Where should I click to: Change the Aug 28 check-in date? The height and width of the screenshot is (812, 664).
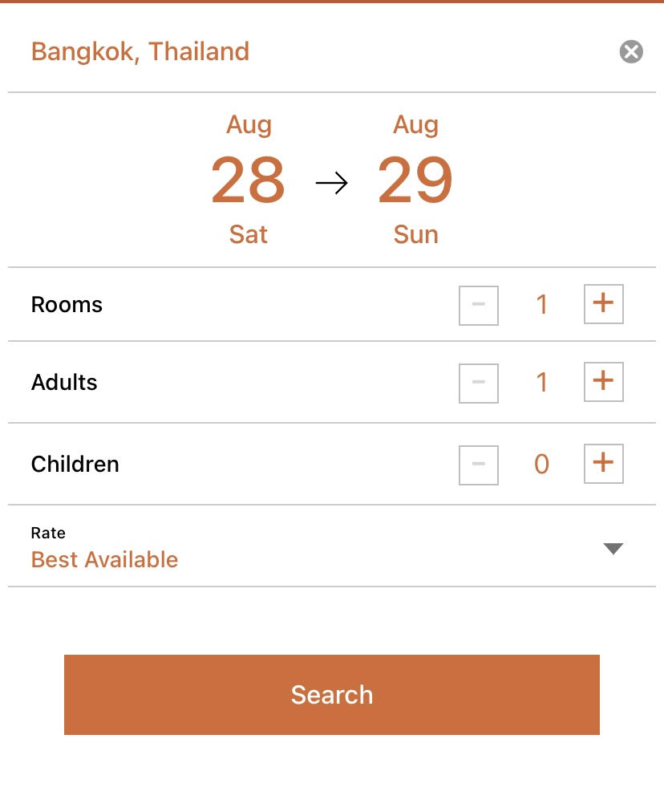pos(248,180)
